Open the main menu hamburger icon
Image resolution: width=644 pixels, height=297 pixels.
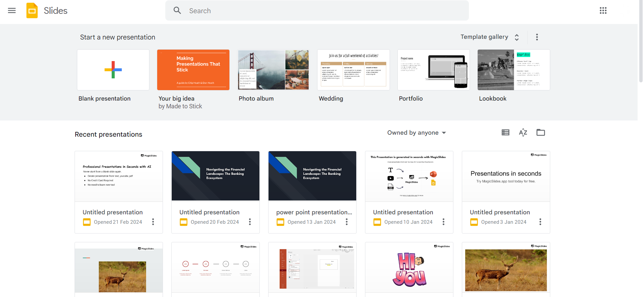click(x=12, y=10)
